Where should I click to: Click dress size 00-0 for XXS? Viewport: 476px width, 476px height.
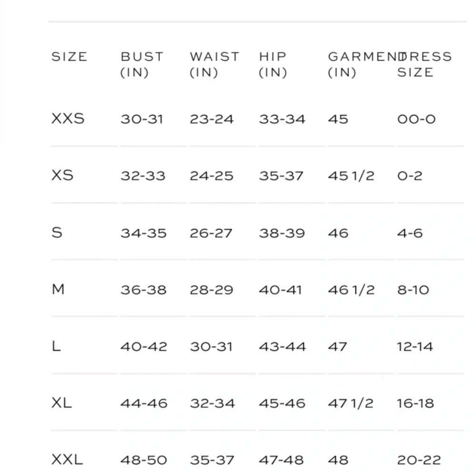416,119
